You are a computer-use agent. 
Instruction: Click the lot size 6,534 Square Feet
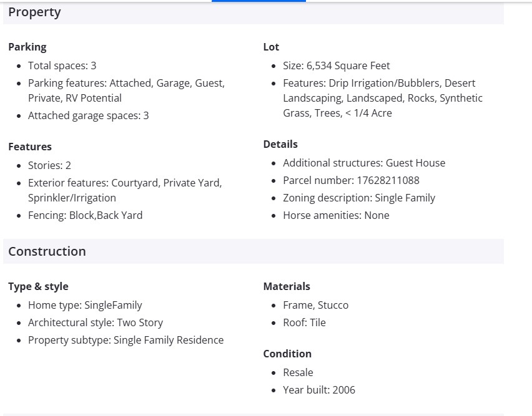348,65
